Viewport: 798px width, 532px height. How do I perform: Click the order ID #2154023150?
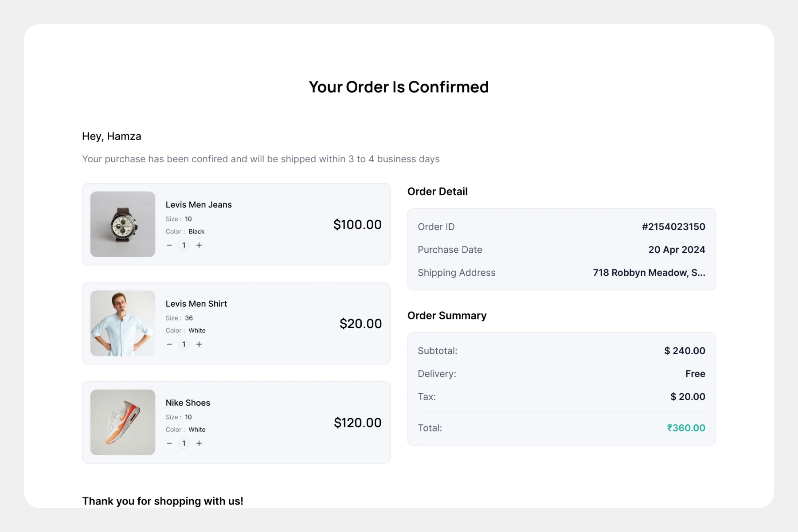pos(673,227)
